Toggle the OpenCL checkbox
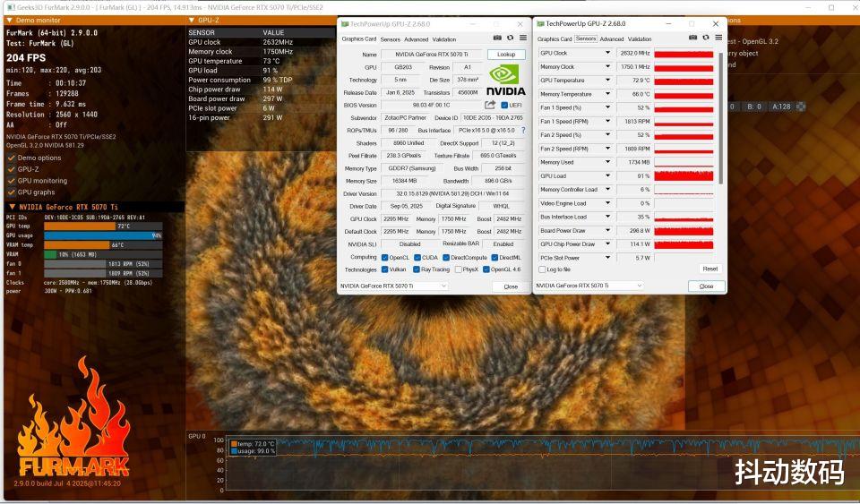Screen dimensions: 860x504 (385, 258)
